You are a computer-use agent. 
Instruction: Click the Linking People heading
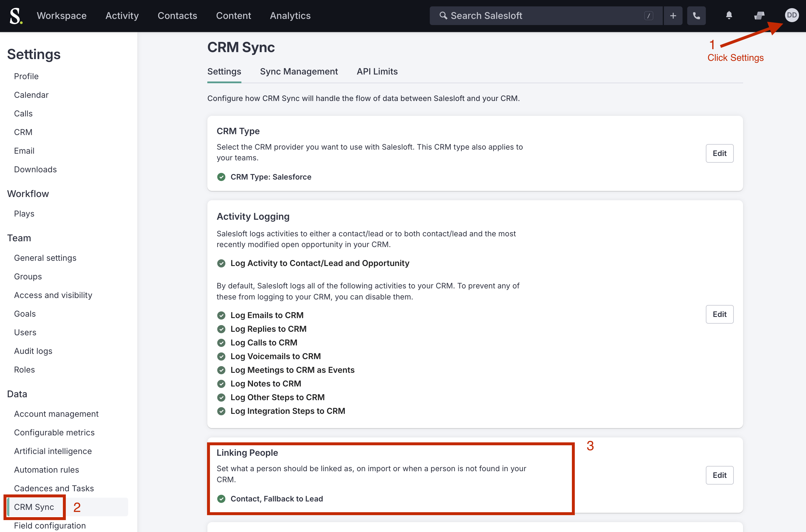click(x=247, y=453)
